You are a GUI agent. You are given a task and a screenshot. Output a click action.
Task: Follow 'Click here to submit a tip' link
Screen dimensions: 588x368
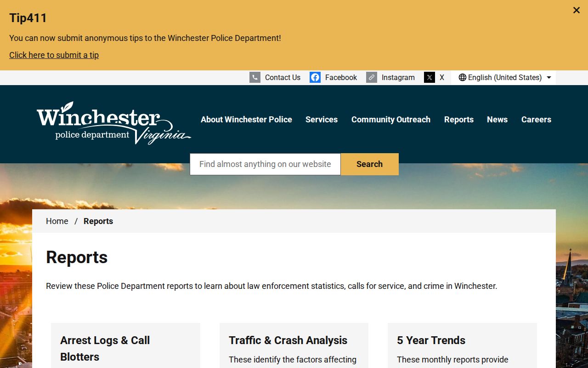tap(54, 55)
